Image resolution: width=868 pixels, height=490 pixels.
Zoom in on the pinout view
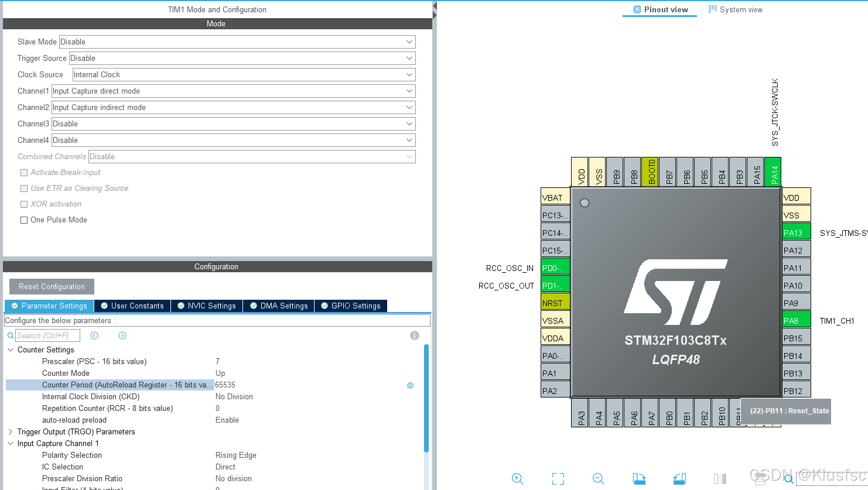pyautogui.click(x=518, y=478)
